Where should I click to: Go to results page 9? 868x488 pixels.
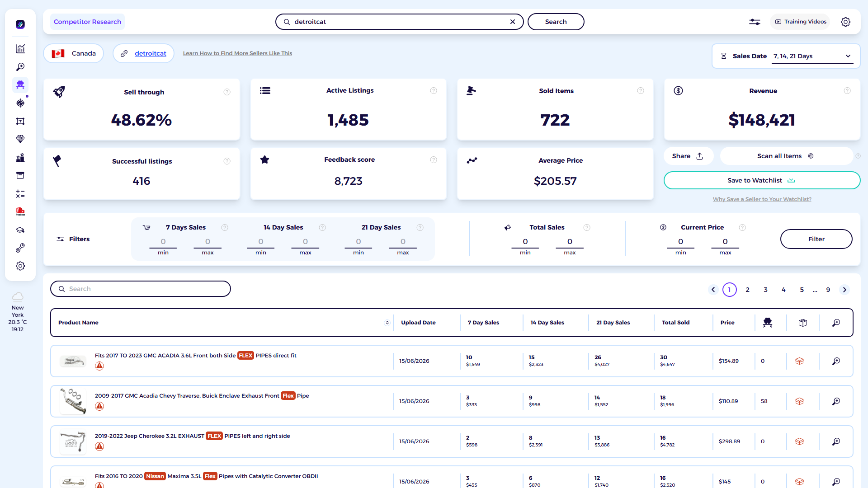[828, 290]
